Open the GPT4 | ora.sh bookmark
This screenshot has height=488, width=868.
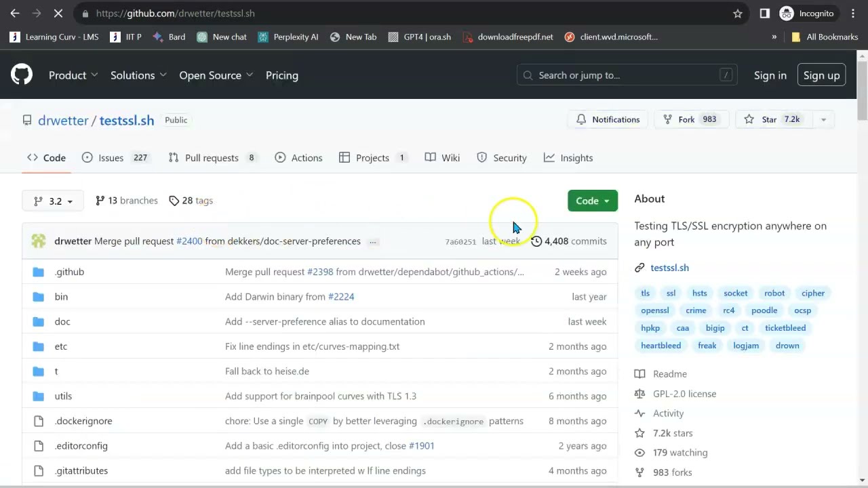click(x=420, y=37)
